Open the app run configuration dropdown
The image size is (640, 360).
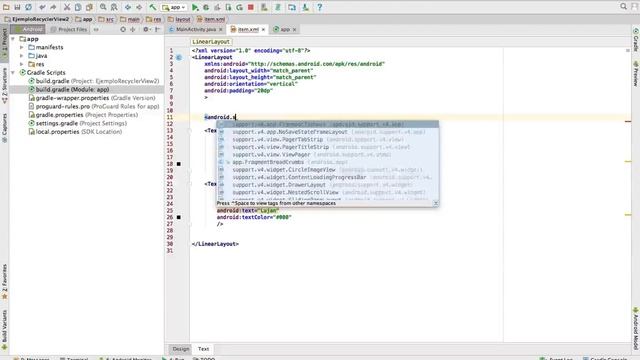tap(173, 7)
